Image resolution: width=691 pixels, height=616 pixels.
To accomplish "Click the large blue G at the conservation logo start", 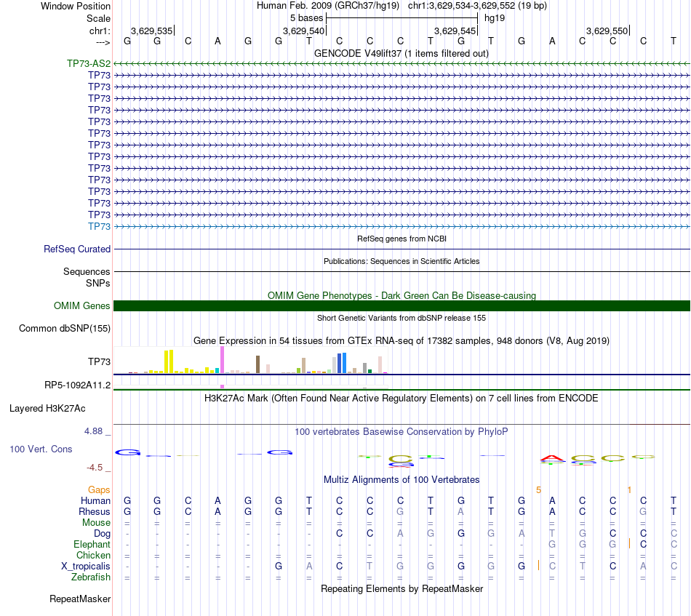I will click(128, 452).
